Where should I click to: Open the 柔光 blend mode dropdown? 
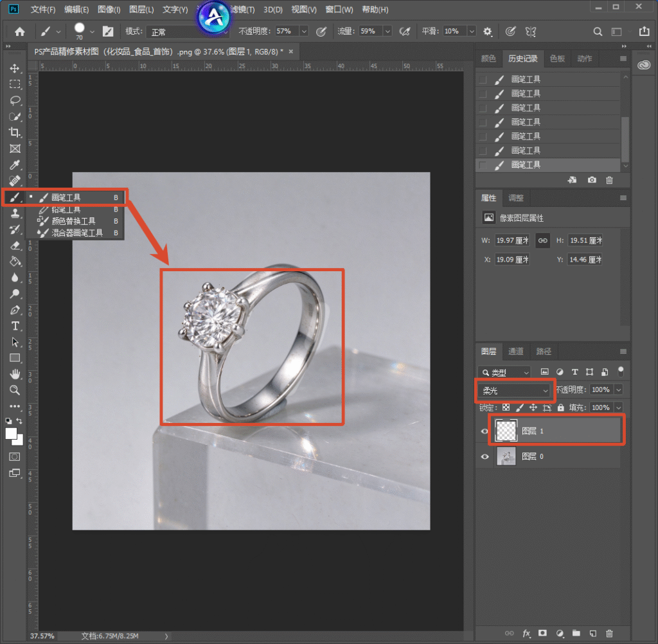pyautogui.click(x=515, y=390)
